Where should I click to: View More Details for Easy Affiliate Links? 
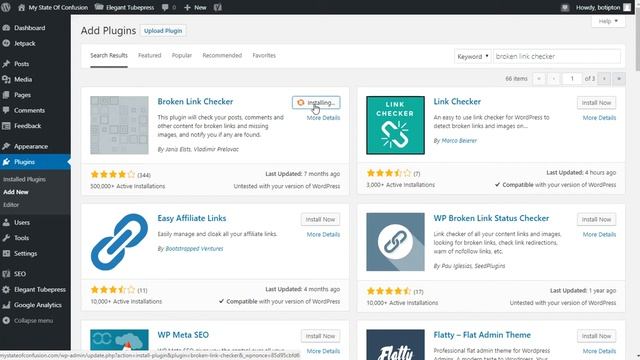pos(323,234)
